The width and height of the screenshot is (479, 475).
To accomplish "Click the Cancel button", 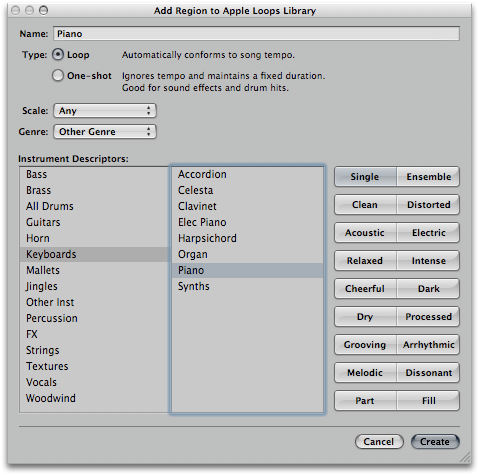I will 379,442.
